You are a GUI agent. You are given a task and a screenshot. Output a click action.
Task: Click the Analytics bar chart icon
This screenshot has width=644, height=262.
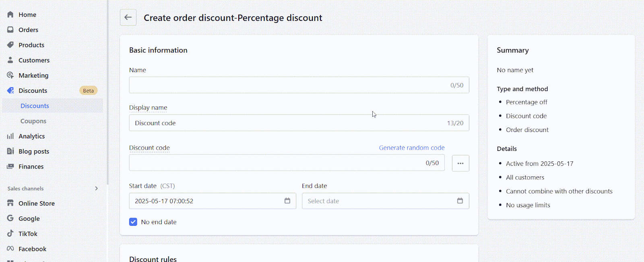[x=10, y=136]
